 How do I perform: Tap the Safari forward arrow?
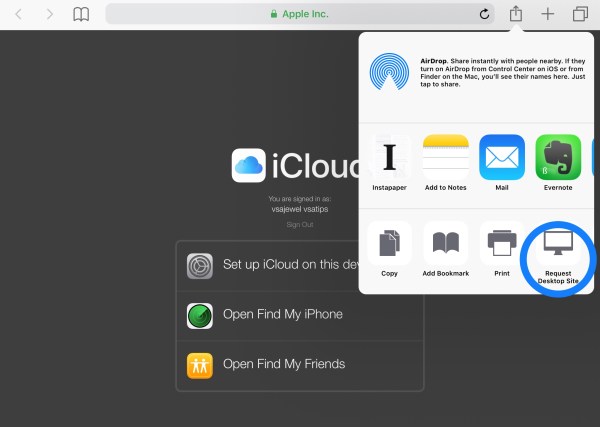[49, 14]
